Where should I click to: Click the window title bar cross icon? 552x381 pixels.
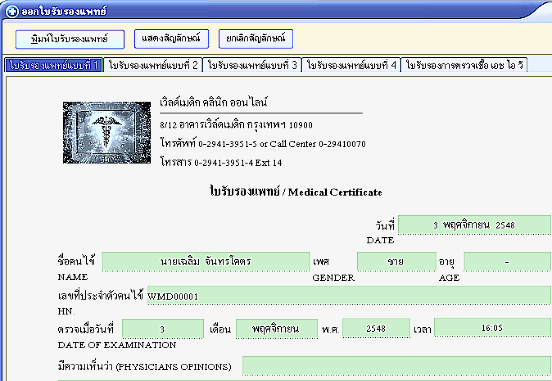tap(12, 11)
